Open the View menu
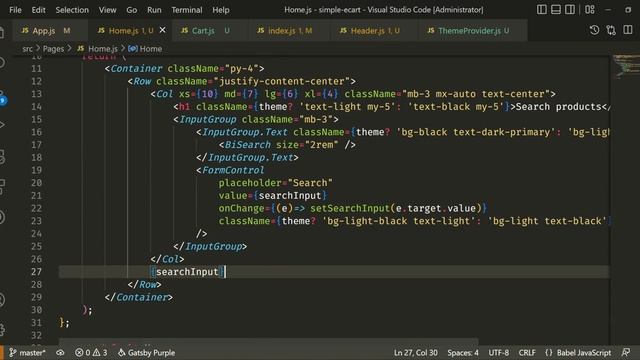 (x=107, y=10)
